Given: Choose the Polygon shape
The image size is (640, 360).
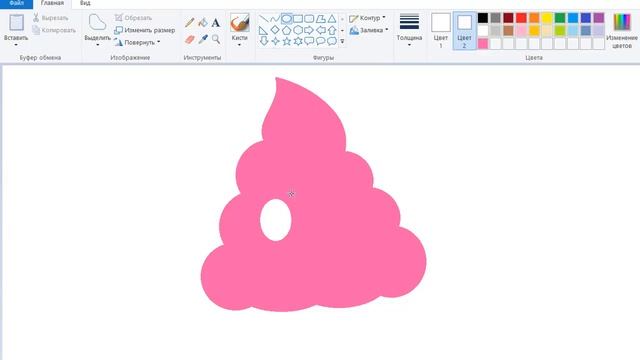Looking at the screenshot, I should 321,19.
